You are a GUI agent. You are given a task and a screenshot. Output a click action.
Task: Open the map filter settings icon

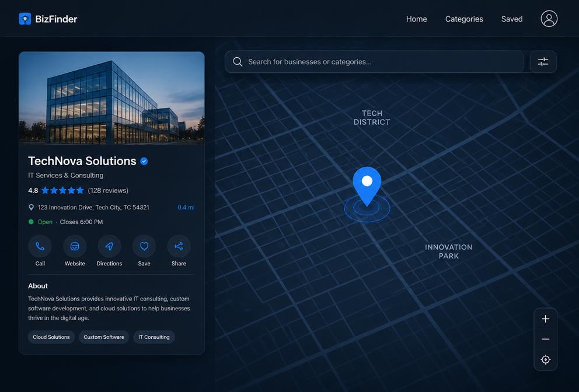543,62
